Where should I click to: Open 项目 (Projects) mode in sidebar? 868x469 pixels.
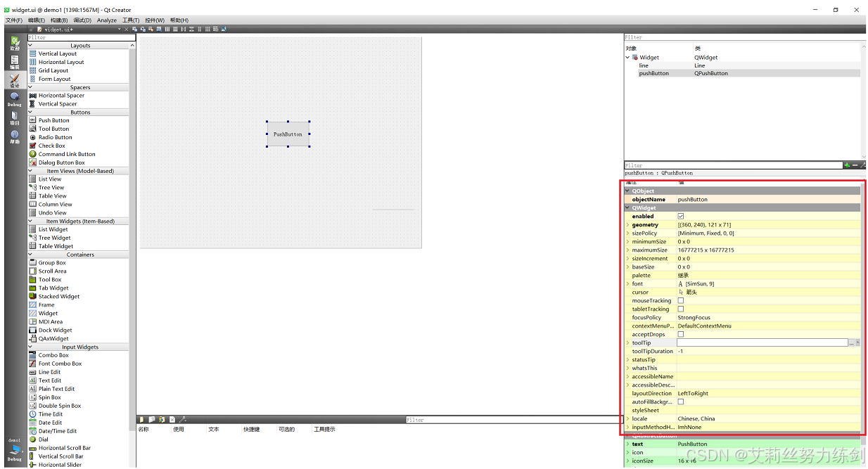coord(15,117)
